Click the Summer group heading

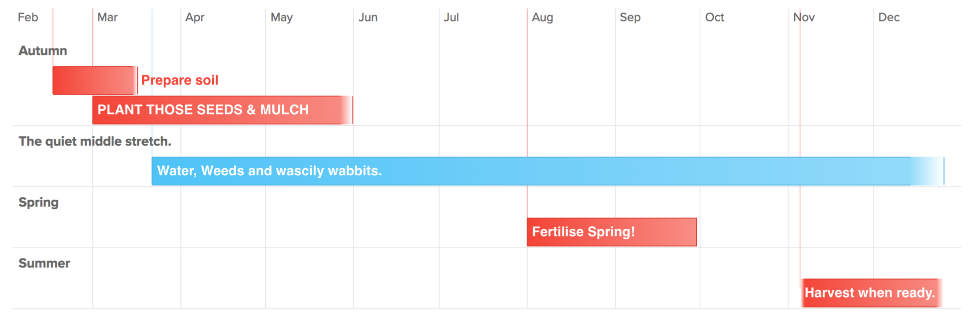tap(44, 264)
